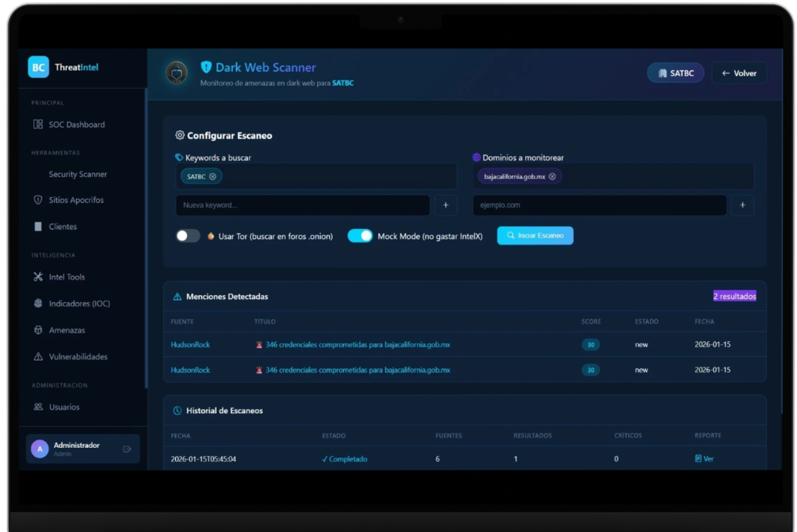
Task: Click the BC ThreatIntel logo
Action: point(63,67)
